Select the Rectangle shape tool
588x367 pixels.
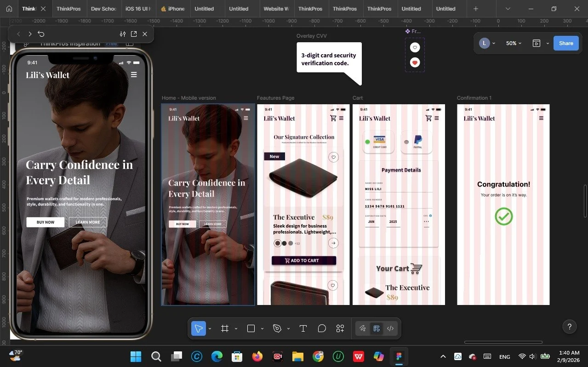click(x=251, y=328)
